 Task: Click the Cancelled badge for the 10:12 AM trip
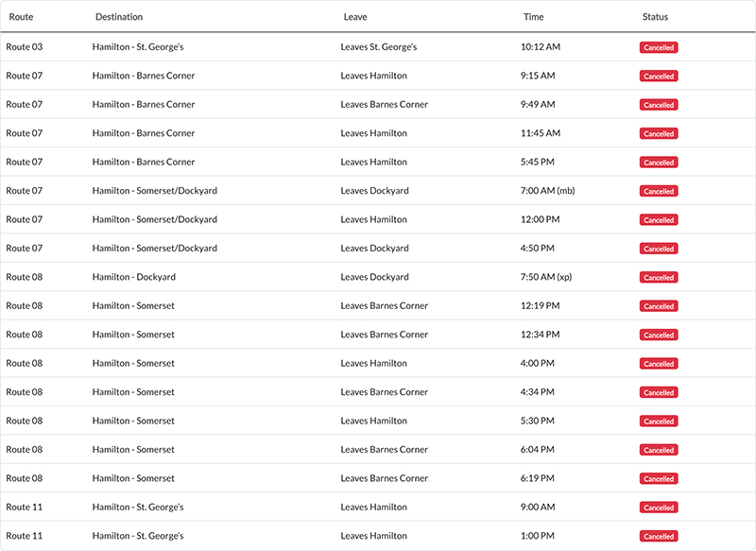(x=659, y=47)
